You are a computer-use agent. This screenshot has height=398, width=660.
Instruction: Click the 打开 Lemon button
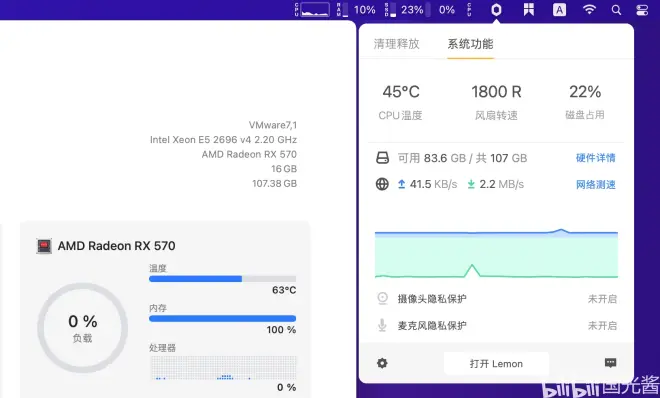click(x=496, y=364)
